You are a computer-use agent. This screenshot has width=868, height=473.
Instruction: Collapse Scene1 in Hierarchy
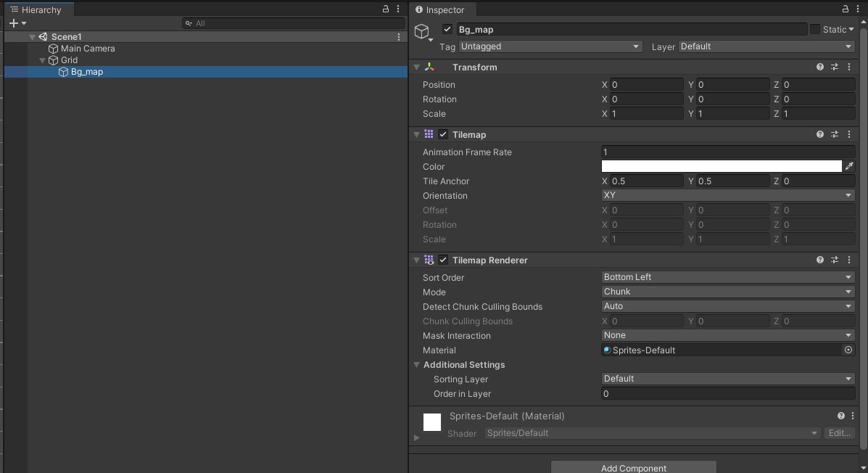[32, 37]
